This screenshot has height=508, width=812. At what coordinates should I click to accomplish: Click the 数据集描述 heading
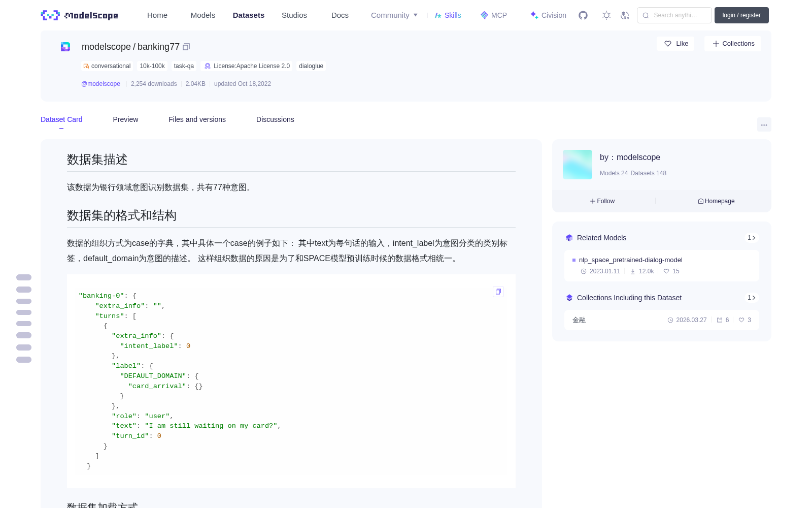(x=97, y=160)
